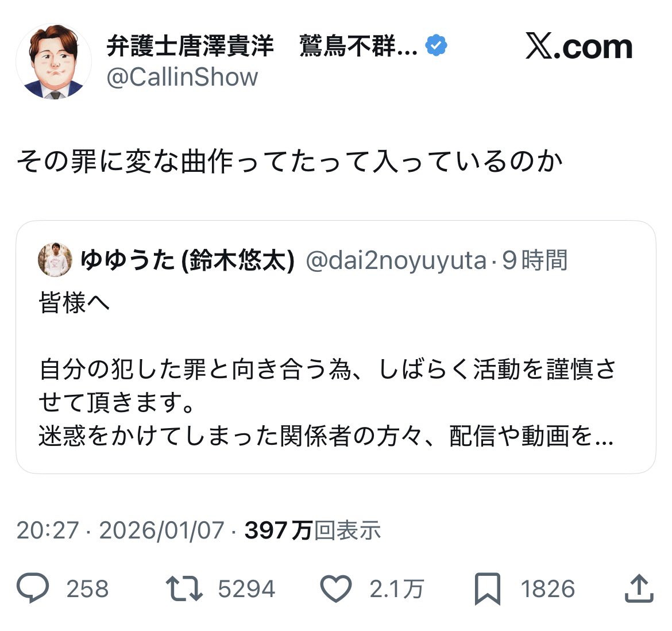Viewport: 672px width, 631px height.
Task: Open quoted author name ゆゆうた (鈴木悠太)
Action: (187, 261)
